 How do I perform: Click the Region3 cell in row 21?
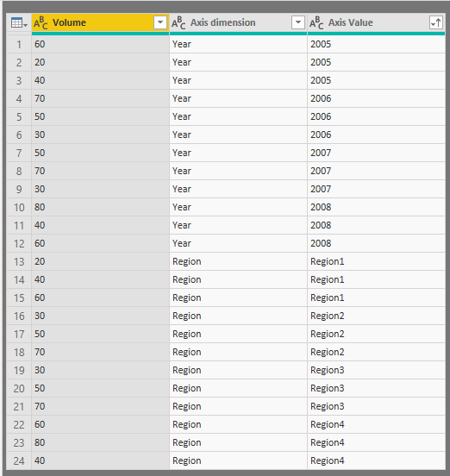[376, 406]
